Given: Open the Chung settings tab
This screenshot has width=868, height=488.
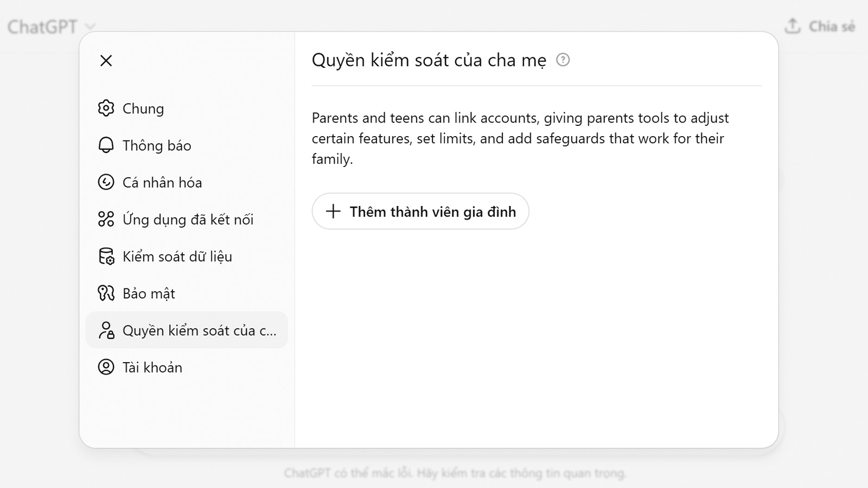Looking at the screenshot, I should pos(143,108).
